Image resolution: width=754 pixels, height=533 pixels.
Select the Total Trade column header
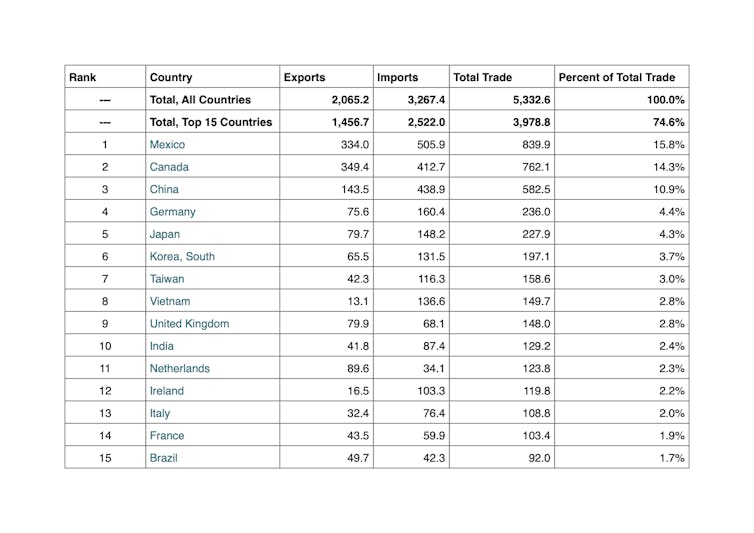click(x=482, y=77)
